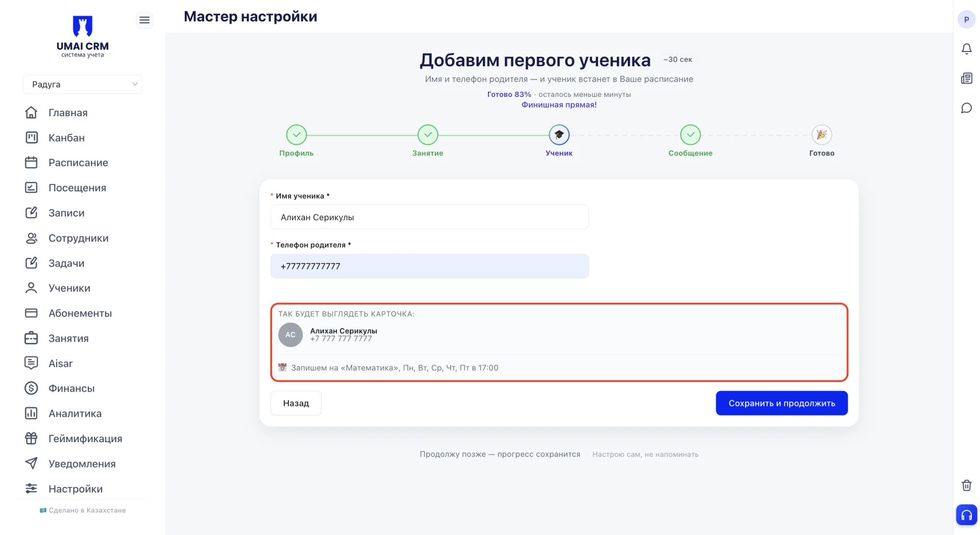Go to the Профиль wizard step
The image size is (980, 535).
click(296, 141)
